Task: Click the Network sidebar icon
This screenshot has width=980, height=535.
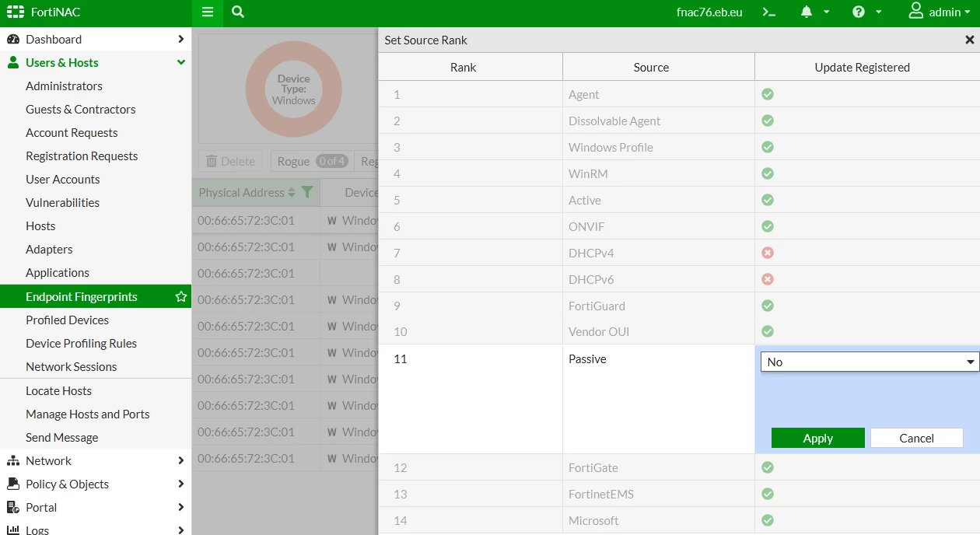Action: tap(13, 460)
